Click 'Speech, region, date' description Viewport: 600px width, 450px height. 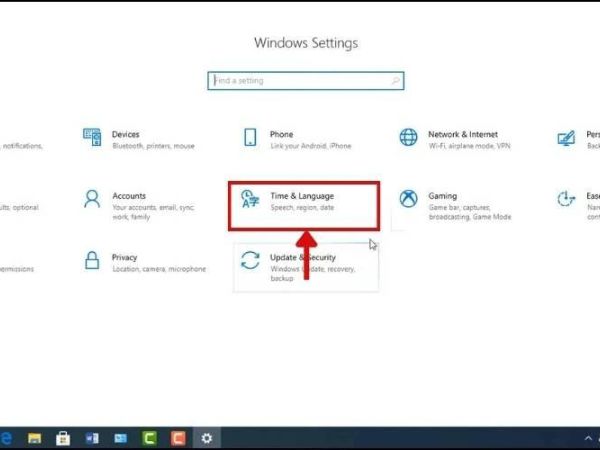pos(302,207)
